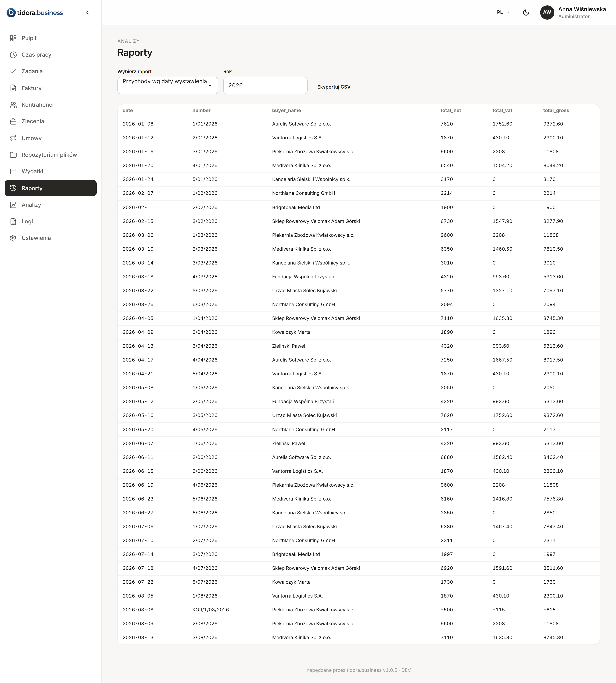The height and width of the screenshot is (683, 616).
Task: Click the Kontrahenci people icon
Action: point(13,105)
